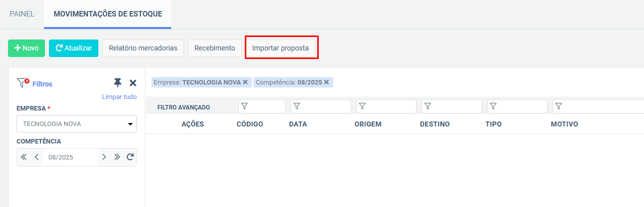Click the filter funnel icon beside Filtros

[x=23, y=83]
